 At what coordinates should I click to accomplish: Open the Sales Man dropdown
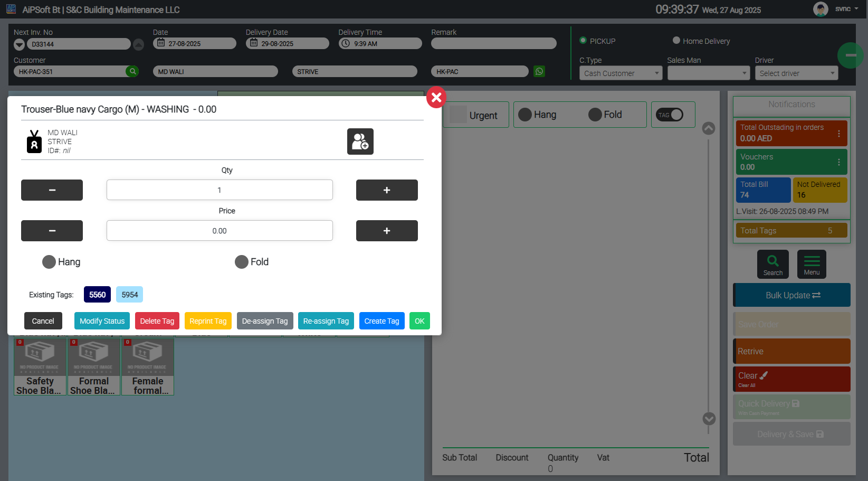(x=708, y=73)
